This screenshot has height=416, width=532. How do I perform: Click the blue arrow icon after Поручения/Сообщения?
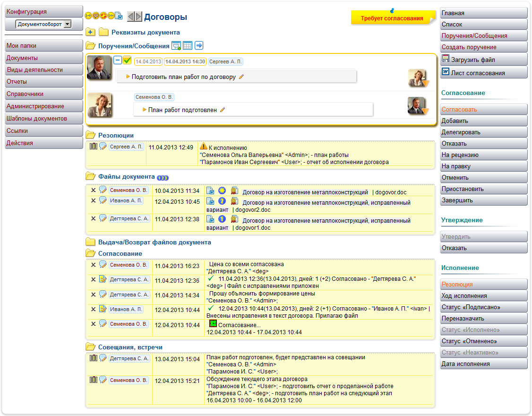pos(199,46)
